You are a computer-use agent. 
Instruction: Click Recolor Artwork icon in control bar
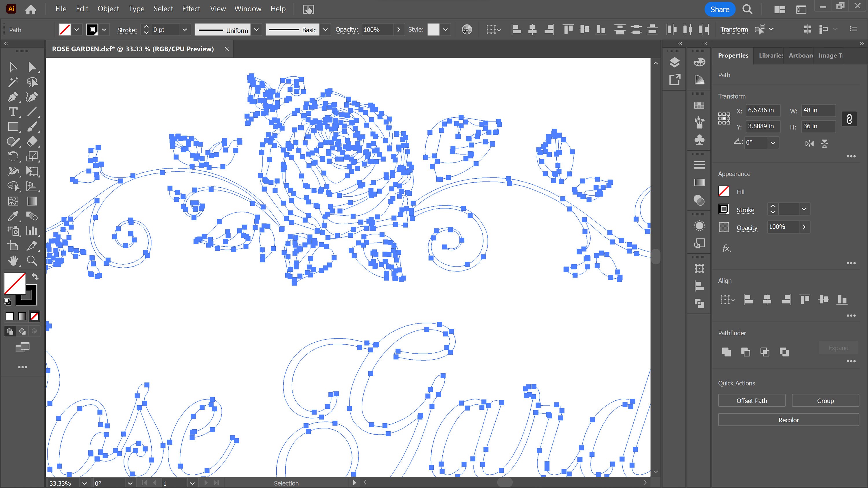pos(467,30)
